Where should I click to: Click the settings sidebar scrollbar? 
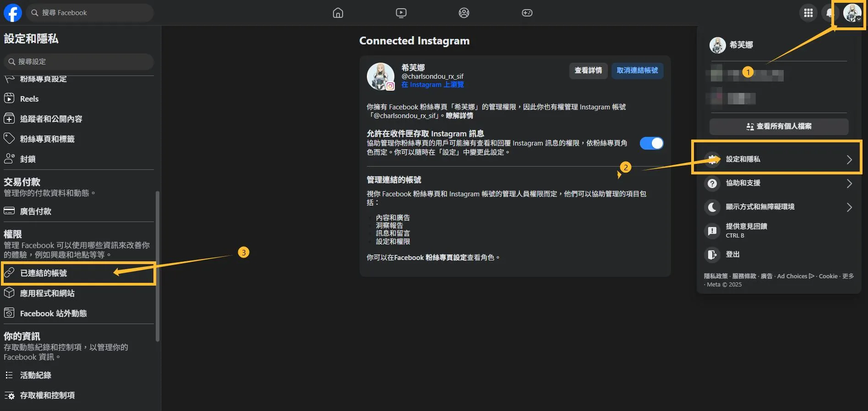coord(158,265)
